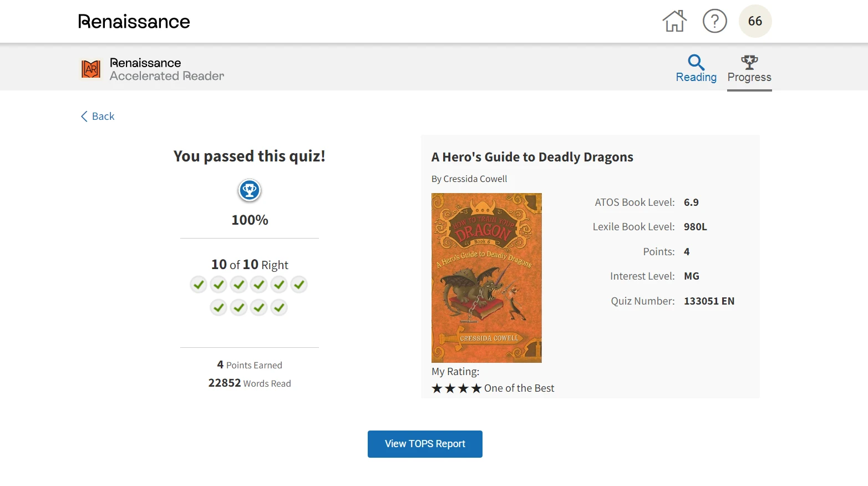Click the Progress trophy icon
Viewport: 868px width, 486px height.
point(749,62)
